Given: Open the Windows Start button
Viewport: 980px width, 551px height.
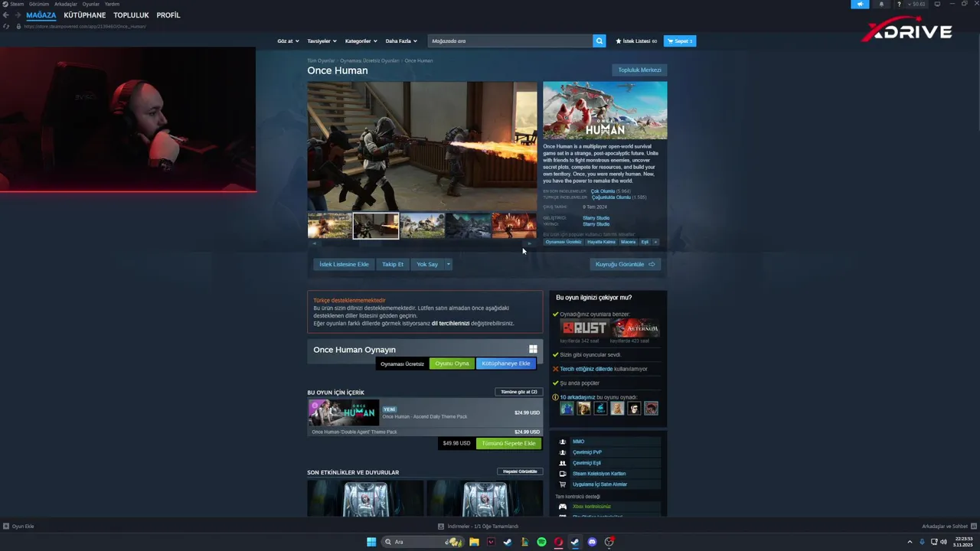Looking at the screenshot, I should [x=371, y=542].
